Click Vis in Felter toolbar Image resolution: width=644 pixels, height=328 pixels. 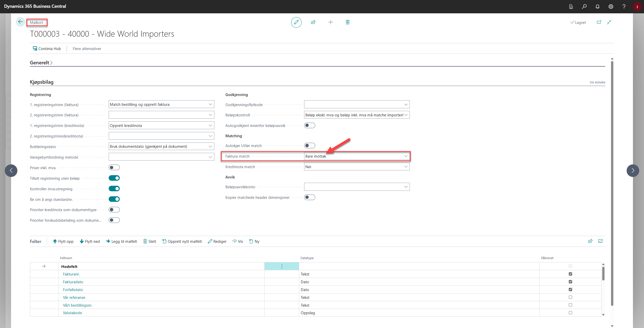pos(238,241)
